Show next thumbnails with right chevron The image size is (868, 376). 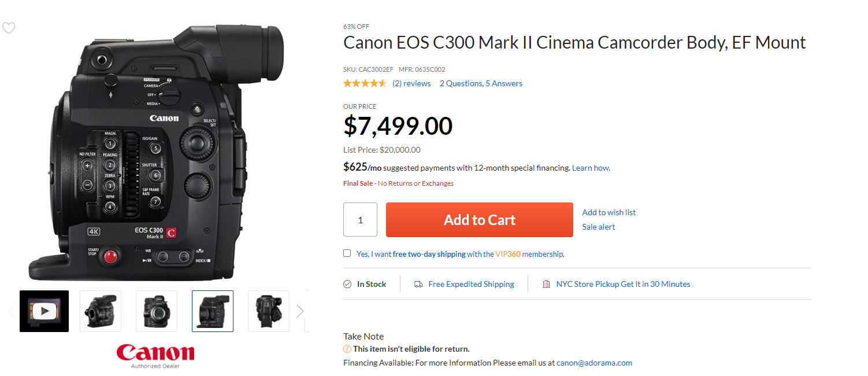299,311
